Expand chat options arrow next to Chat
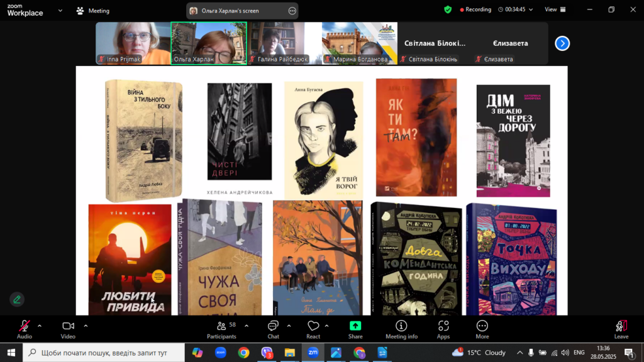Viewport: 644px width, 362px height. coord(289,326)
